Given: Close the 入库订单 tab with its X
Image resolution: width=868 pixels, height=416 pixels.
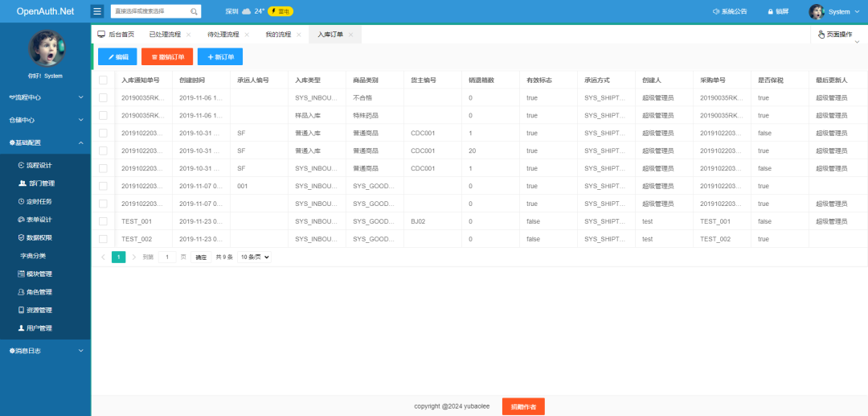Looking at the screenshot, I should (351, 35).
